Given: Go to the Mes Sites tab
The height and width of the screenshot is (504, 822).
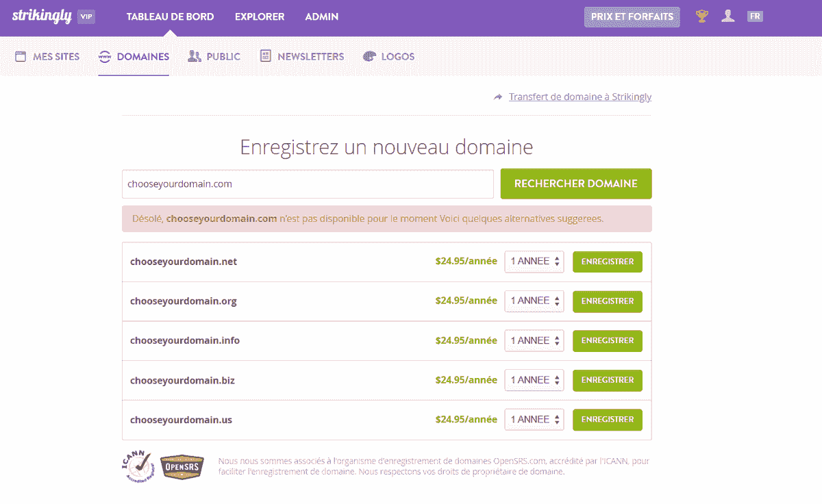Looking at the screenshot, I should point(47,56).
